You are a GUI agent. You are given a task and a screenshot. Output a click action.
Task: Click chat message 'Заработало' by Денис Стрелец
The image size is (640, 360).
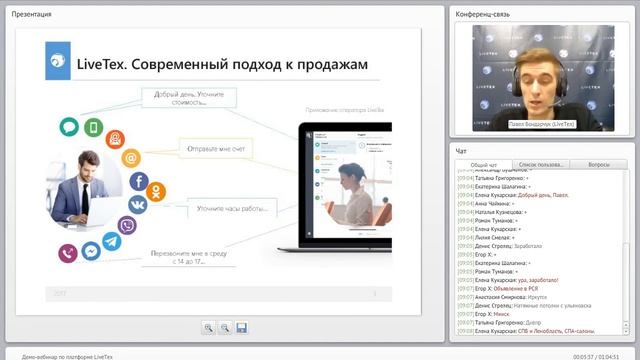(528, 246)
